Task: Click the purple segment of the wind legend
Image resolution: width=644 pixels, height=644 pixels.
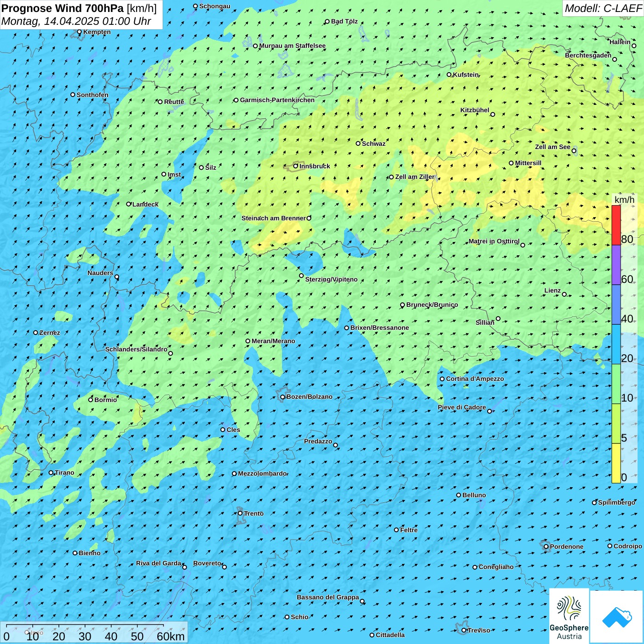Action: (616, 265)
